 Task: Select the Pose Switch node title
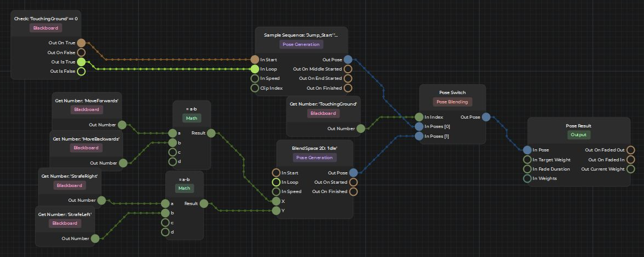452,92
